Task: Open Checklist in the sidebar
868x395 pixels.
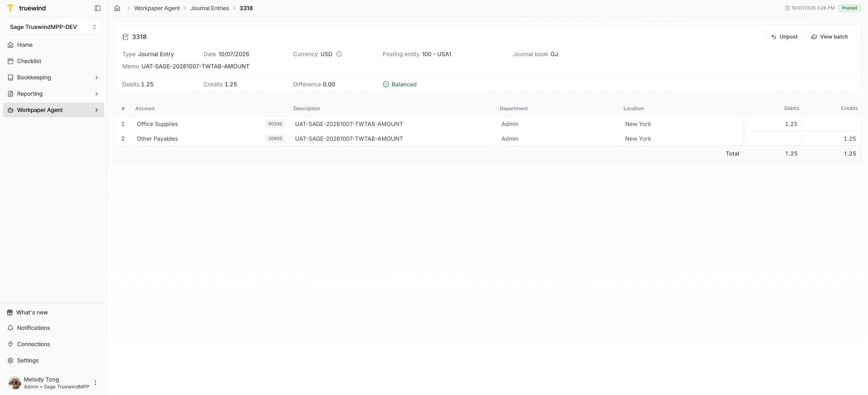Action: click(x=53, y=61)
